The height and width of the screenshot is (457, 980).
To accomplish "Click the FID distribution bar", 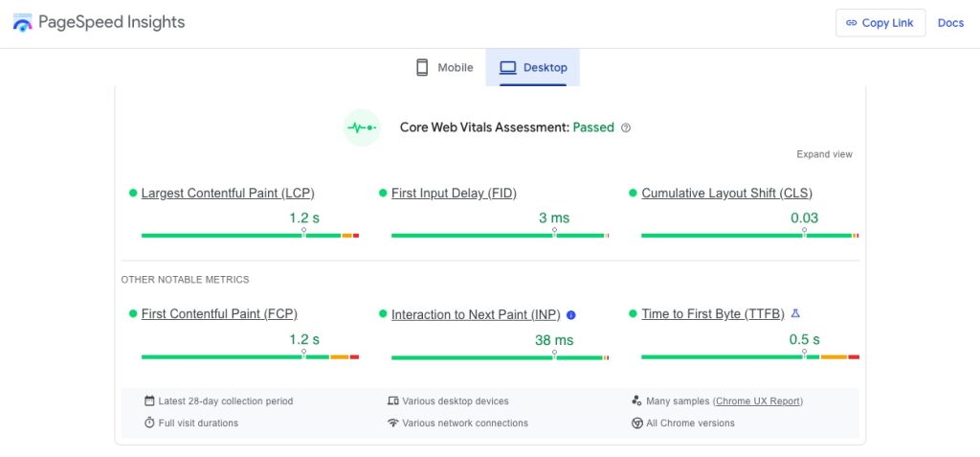I will click(x=500, y=236).
